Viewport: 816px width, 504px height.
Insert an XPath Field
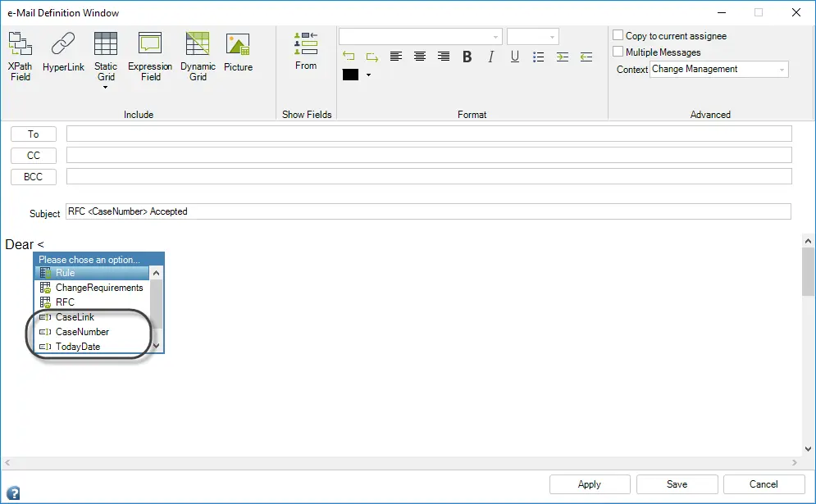click(21, 57)
